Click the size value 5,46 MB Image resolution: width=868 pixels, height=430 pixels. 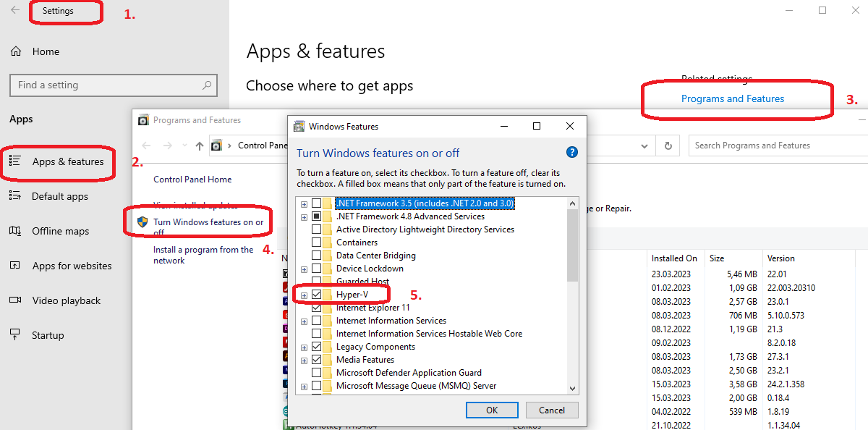tap(742, 275)
